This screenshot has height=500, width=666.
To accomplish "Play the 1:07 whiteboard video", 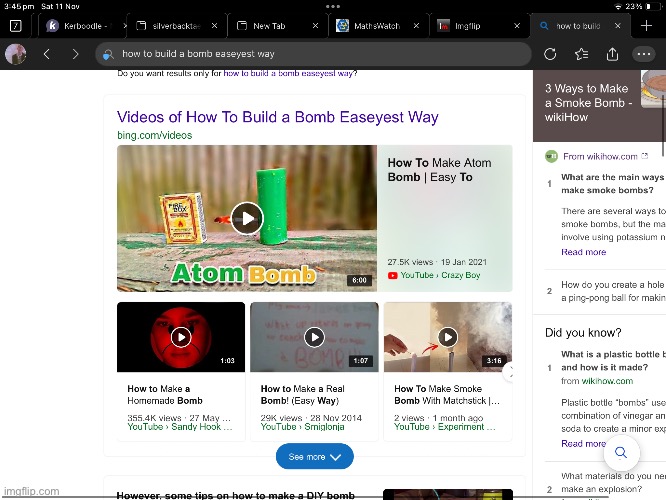I will click(x=314, y=337).
